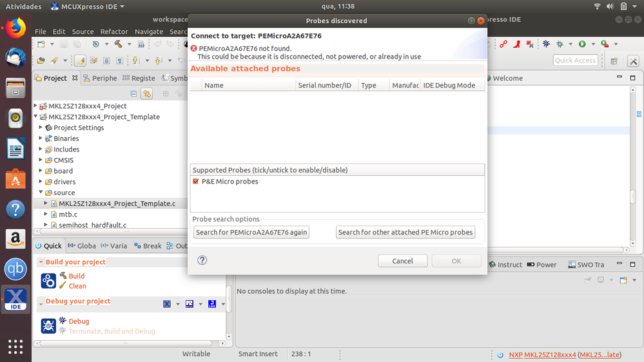Click the build configuration gear toolbar icon
Image resolution: width=644 pixels, height=362 pixels.
tap(95, 44)
